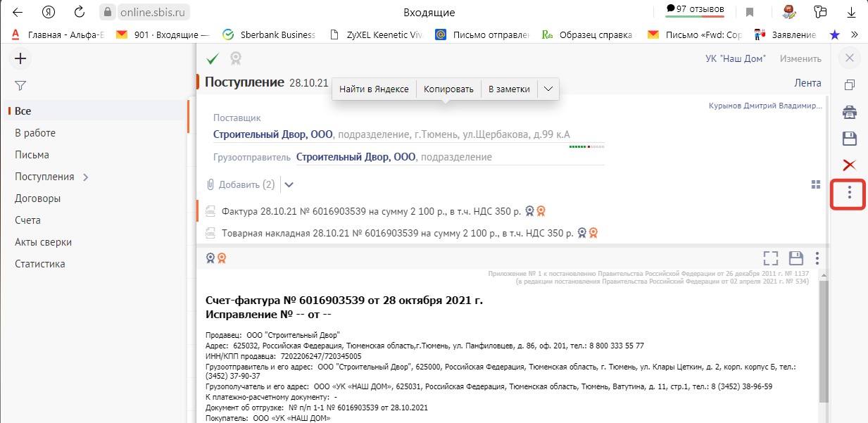Save the document using right panel diskette

(x=850, y=138)
